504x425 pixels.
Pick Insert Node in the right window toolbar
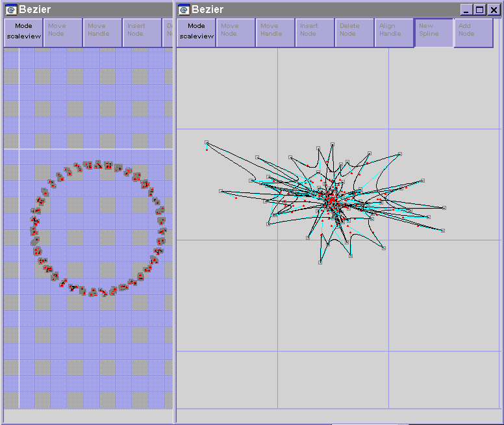pos(315,32)
